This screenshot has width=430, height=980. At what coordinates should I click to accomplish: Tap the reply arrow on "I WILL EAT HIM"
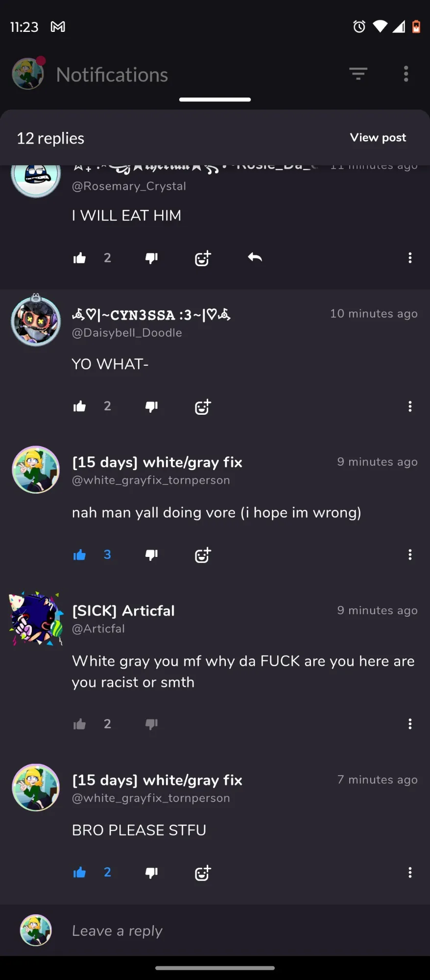[255, 257]
